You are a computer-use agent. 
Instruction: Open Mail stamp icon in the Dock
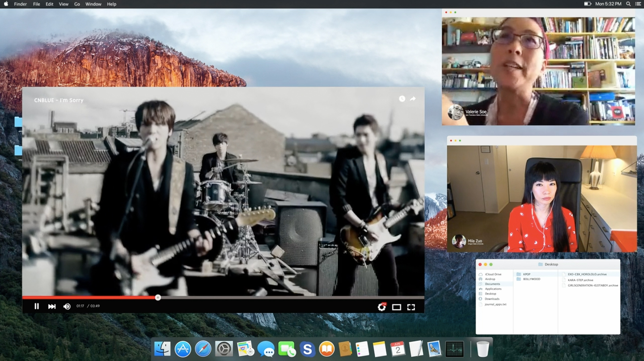tap(434, 348)
